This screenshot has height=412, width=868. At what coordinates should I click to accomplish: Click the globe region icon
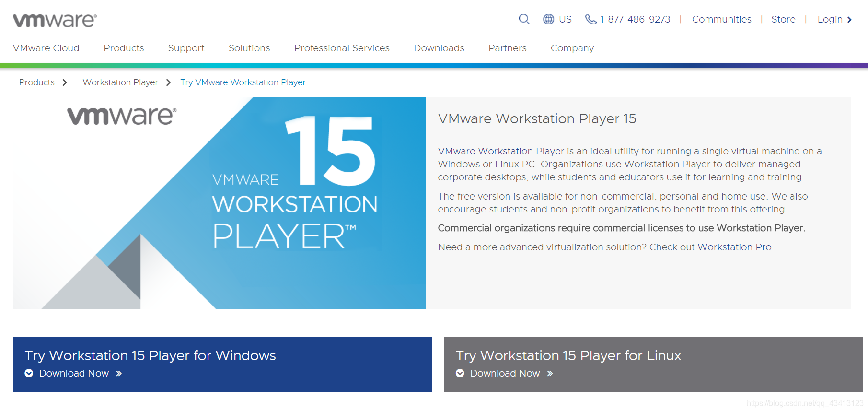point(548,19)
